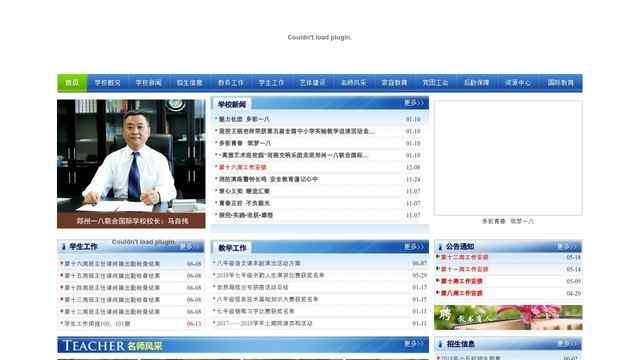Open the 党团工会 navigation item
Image resolution: width=640 pixels, height=360 pixels.
pos(436,83)
